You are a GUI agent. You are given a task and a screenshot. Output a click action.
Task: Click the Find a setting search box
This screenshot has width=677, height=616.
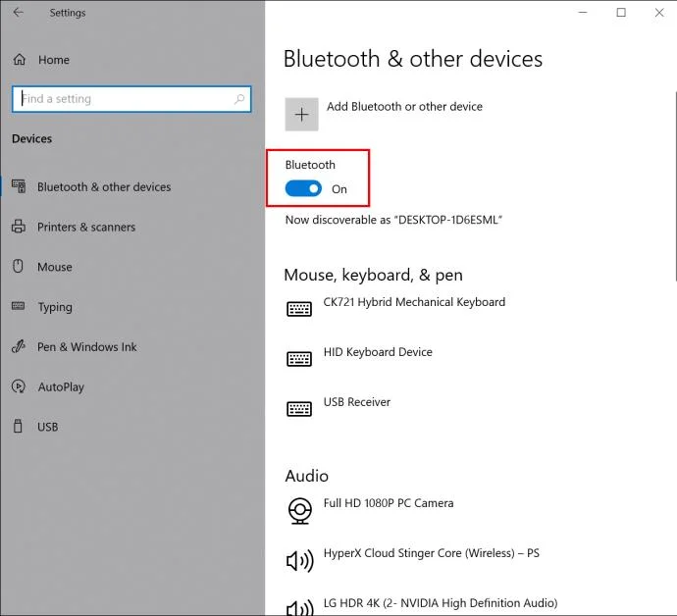(x=131, y=99)
